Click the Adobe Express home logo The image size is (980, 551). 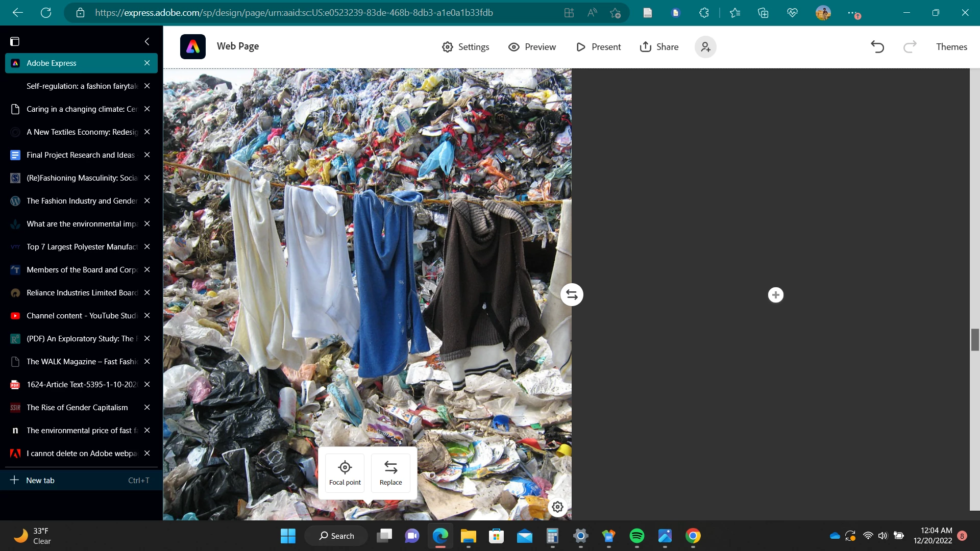[193, 47]
